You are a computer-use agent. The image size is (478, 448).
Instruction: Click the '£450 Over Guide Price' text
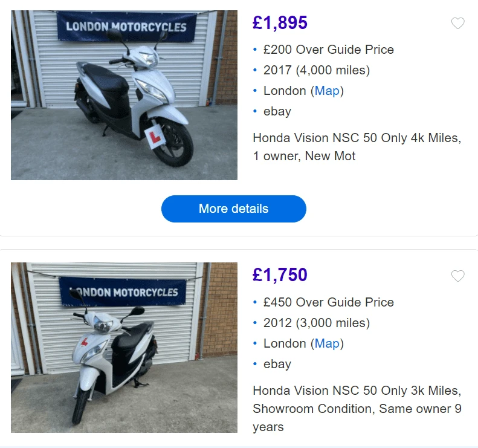(x=328, y=302)
